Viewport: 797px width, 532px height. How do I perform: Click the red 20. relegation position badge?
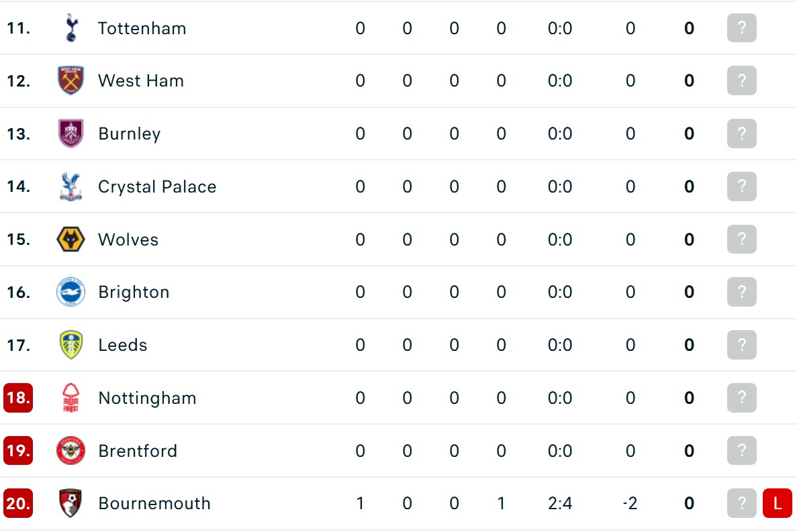(x=18, y=503)
